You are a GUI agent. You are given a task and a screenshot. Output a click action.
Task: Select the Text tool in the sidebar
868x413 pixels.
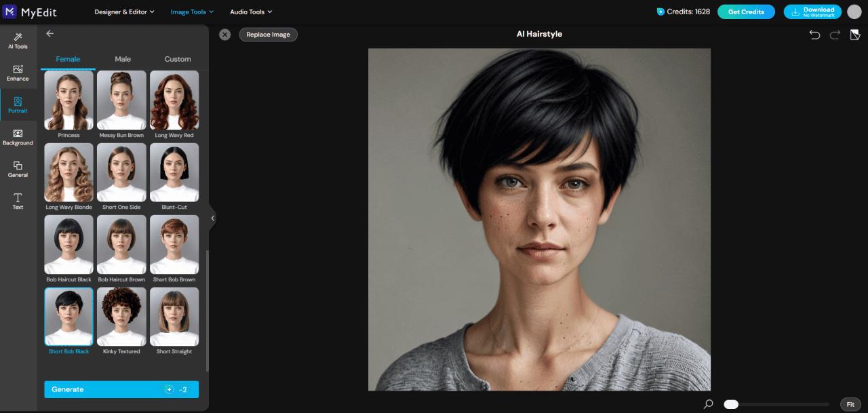click(18, 201)
